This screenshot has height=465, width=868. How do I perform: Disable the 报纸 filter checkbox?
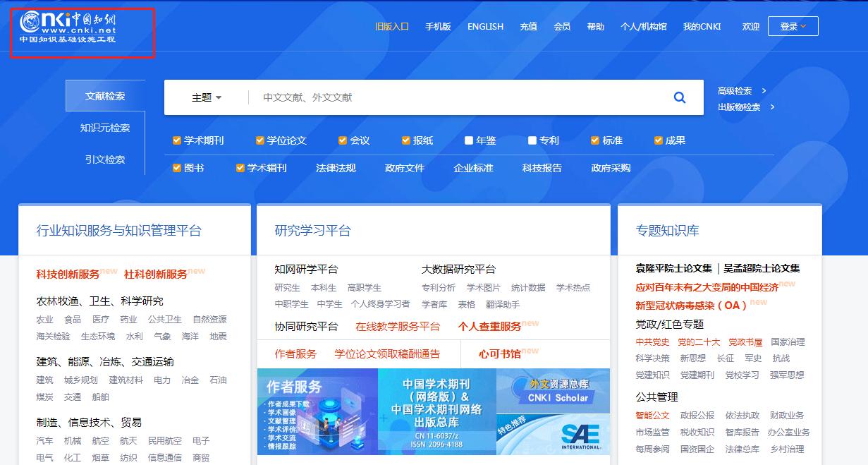[405, 140]
